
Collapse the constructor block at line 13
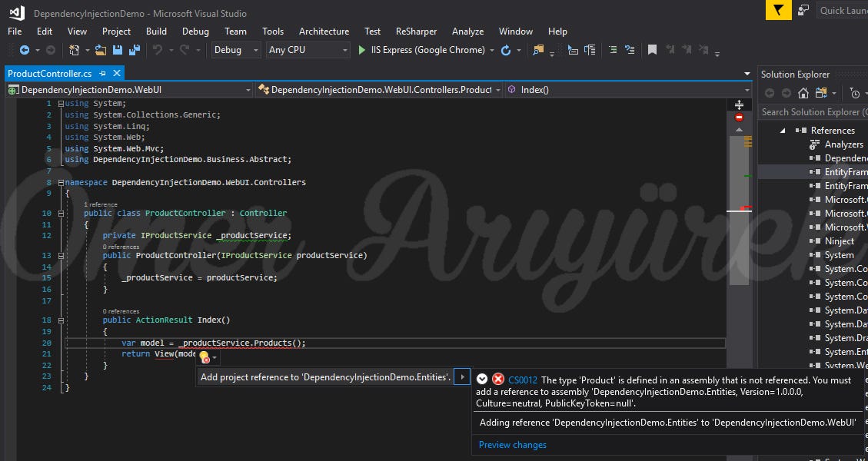(x=61, y=256)
